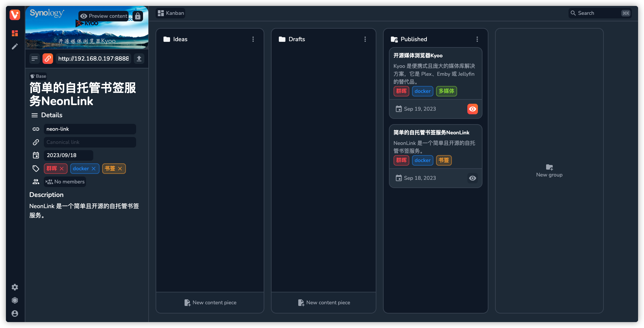Remove the docker tag with its X
The image size is (644, 328).
[x=94, y=169]
